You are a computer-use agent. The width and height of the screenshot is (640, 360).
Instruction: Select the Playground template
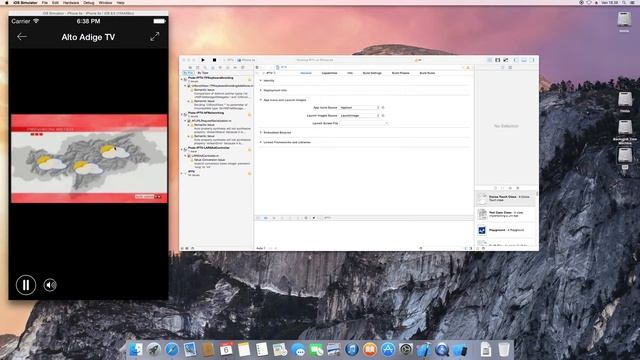click(505, 230)
